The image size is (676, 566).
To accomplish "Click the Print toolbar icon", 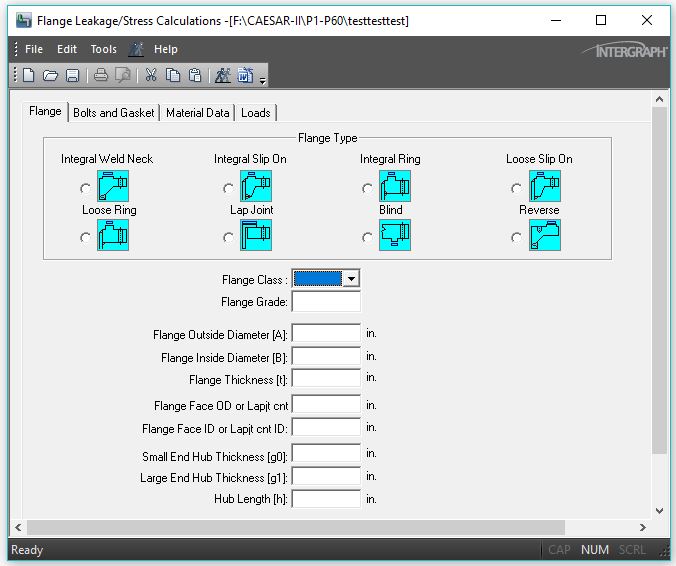I will pyautogui.click(x=101, y=75).
